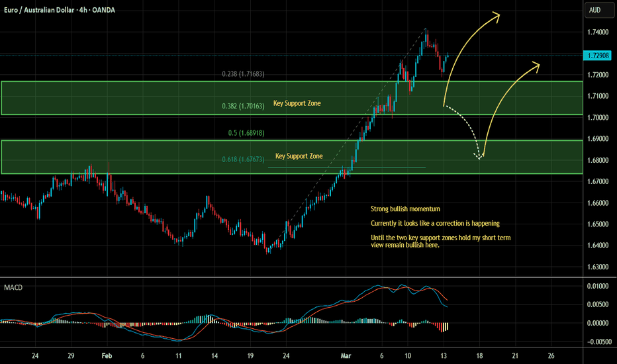Viewport: 617px width, 364px height.
Task: Click the 1.68000 price axis label
Action: point(598,161)
